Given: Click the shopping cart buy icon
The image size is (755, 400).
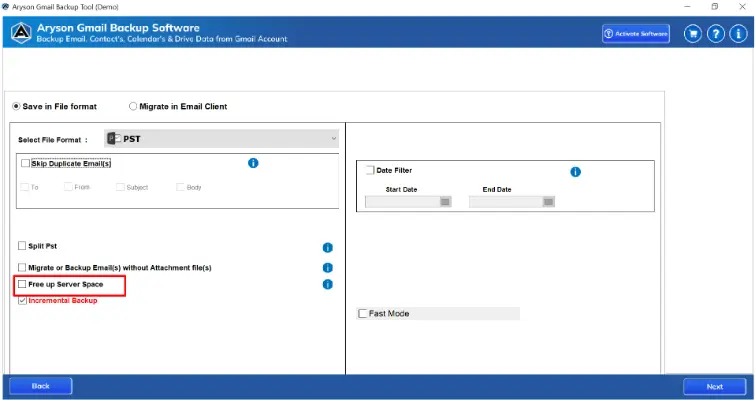Looking at the screenshot, I should click(x=693, y=34).
